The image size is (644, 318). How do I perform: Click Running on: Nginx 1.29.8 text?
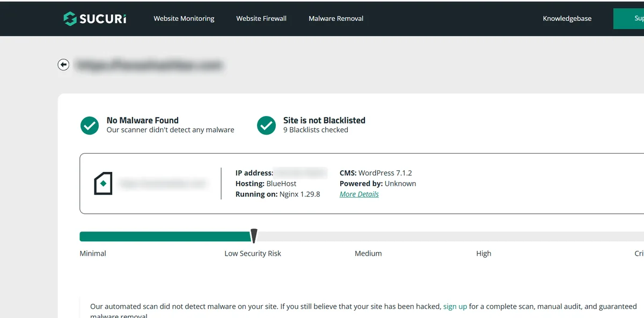(277, 194)
